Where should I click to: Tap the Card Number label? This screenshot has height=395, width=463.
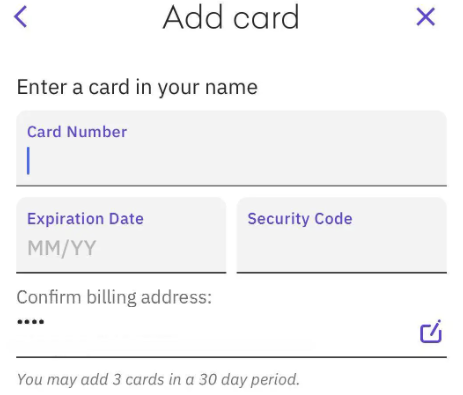[x=77, y=132]
